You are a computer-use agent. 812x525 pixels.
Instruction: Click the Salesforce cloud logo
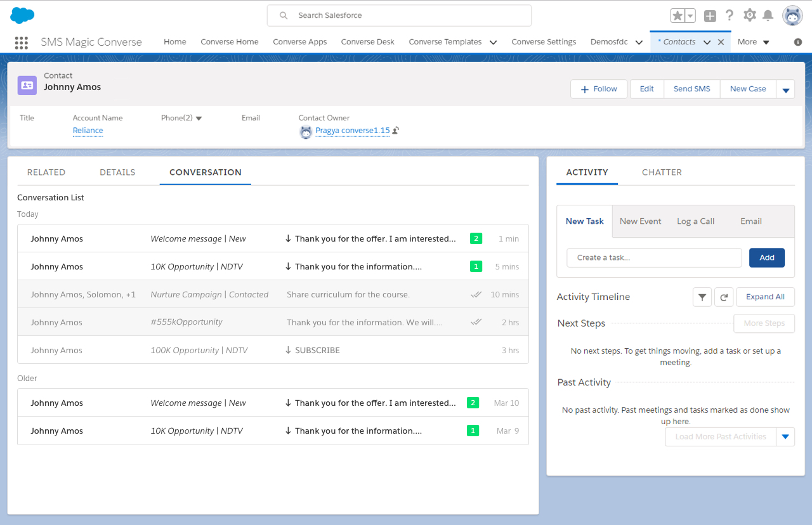point(22,15)
